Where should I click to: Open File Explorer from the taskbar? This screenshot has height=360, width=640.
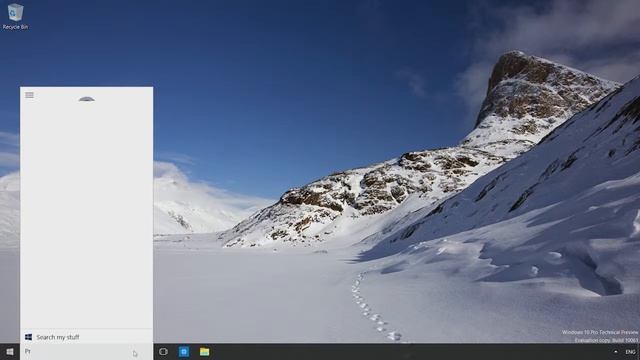click(204, 351)
